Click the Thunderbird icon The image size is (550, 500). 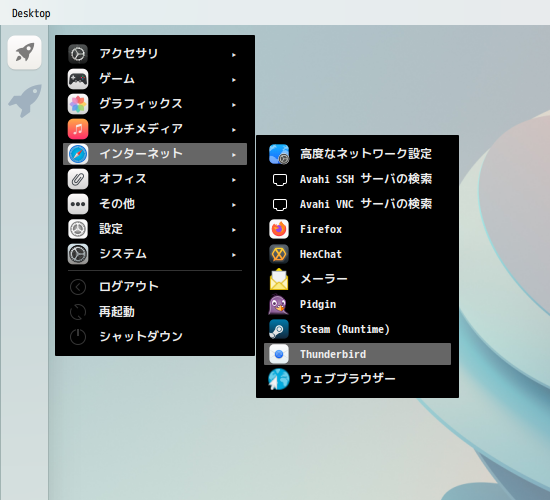point(279,354)
